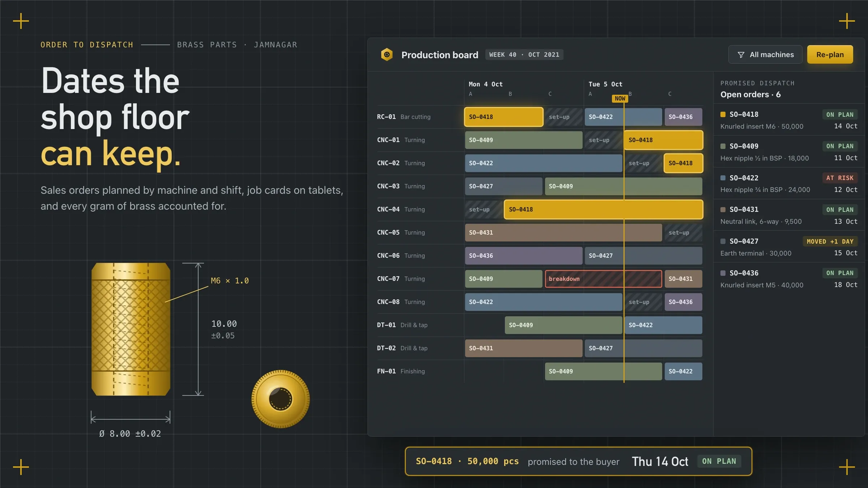Click the breakdown block on CNC-07

(x=604, y=279)
